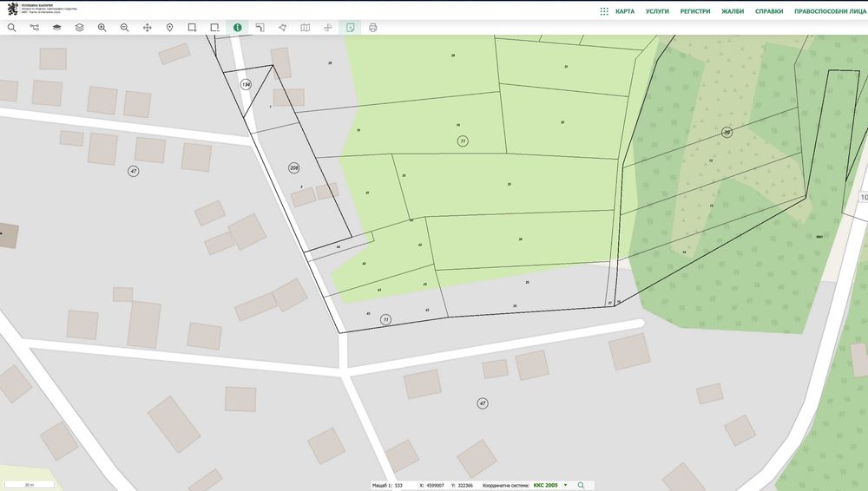Click the ПРАВОСПОСОБНИ ЛИЦА link
Image resolution: width=868 pixels, height=491 pixels.
click(x=829, y=12)
